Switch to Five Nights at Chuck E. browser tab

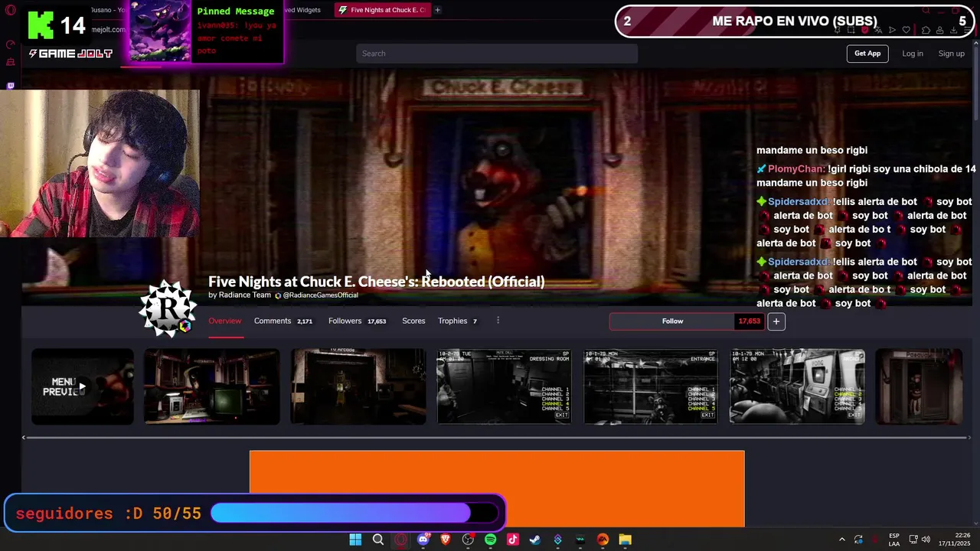click(382, 10)
